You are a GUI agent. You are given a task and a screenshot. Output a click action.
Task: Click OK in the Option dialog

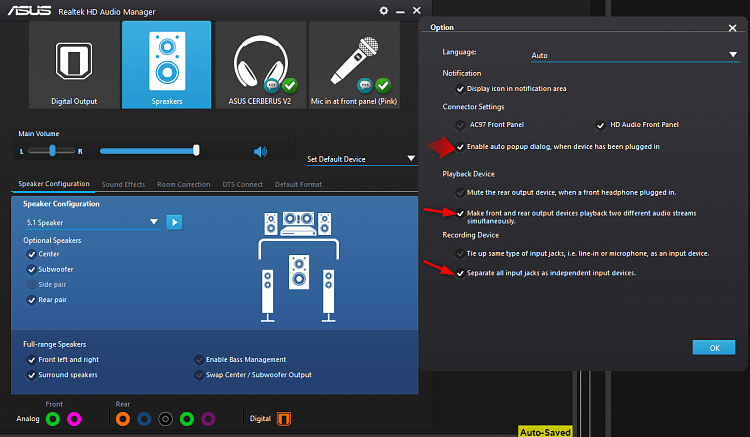[714, 348]
